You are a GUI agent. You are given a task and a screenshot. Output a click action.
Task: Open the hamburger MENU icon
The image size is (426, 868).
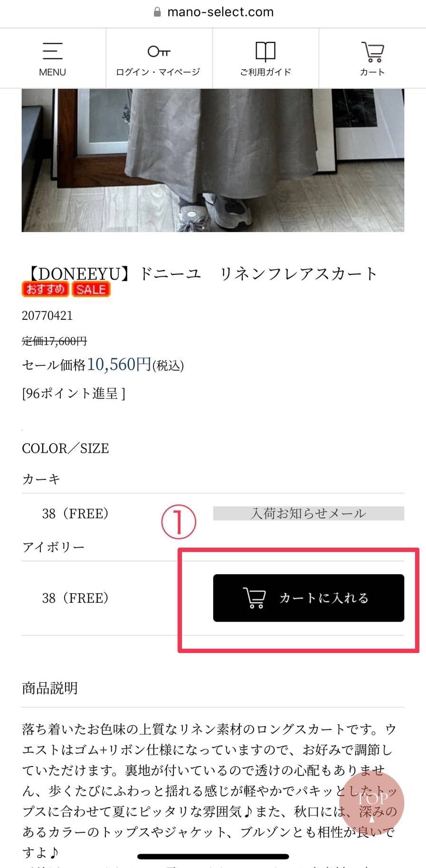pyautogui.click(x=52, y=51)
